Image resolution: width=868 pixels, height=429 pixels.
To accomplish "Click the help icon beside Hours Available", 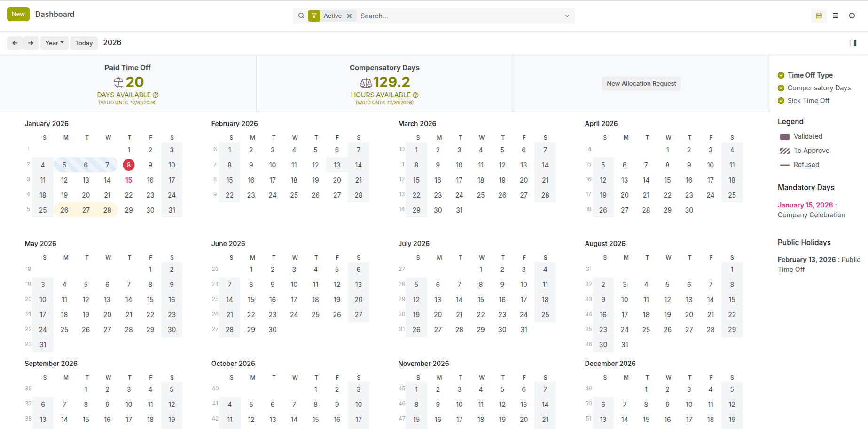I will pyautogui.click(x=415, y=95).
